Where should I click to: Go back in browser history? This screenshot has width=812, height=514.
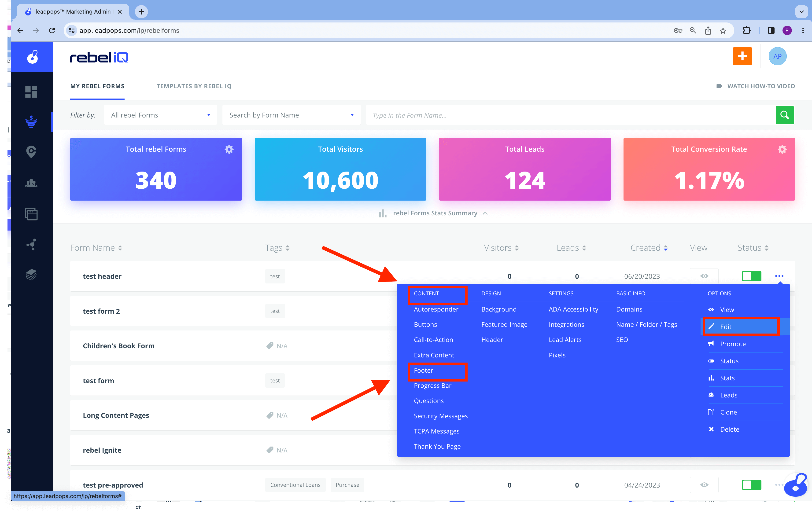pyautogui.click(x=20, y=30)
